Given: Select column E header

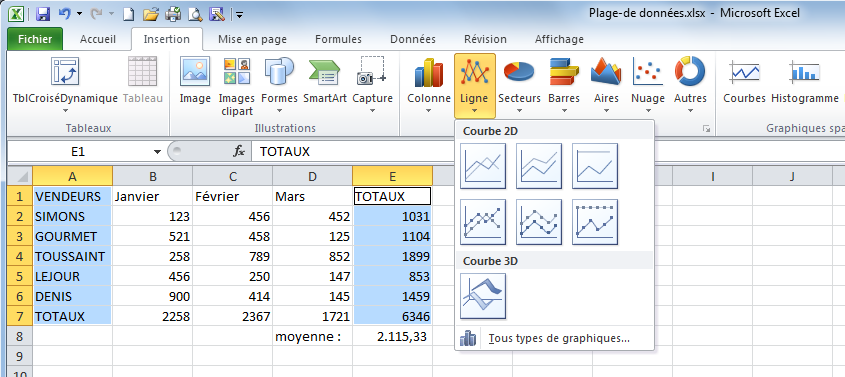Looking at the screenshot, I should (x=392, y=176).
